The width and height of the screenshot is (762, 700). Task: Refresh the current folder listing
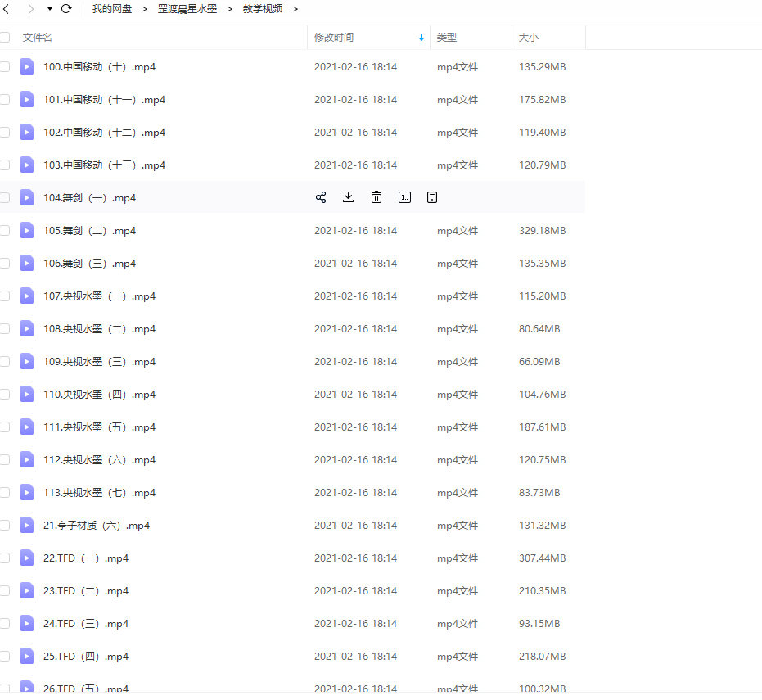66,9
